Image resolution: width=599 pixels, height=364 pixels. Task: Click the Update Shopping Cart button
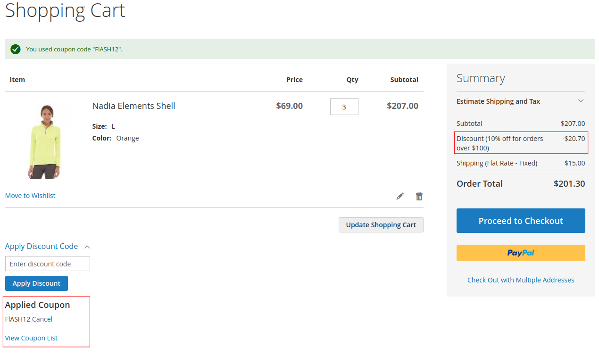(381, 225)
